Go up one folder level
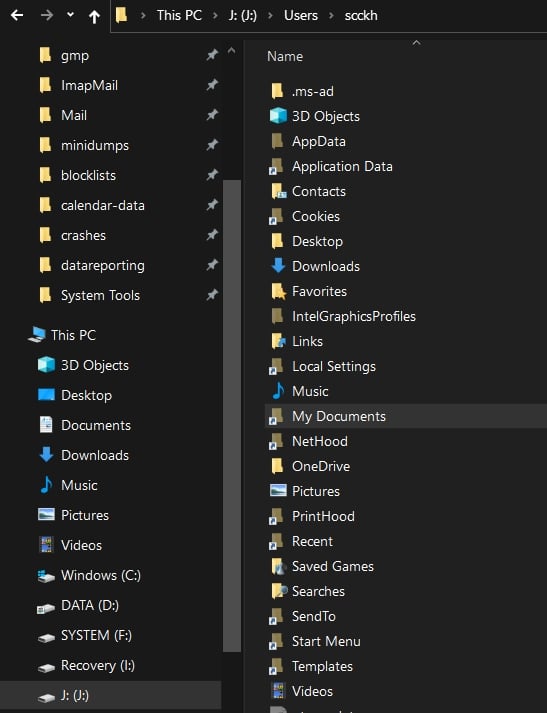This screenshot has width=547, height=713. (x=94, y=16)
